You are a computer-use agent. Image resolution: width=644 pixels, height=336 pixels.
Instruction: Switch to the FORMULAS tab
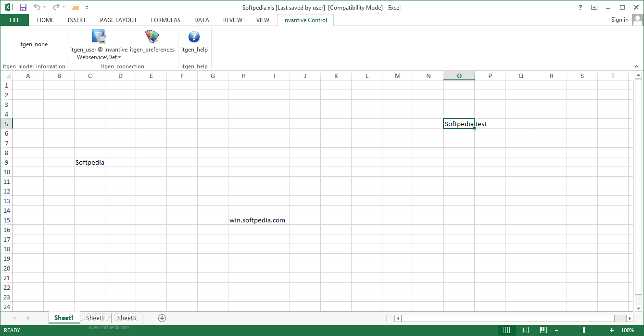[x=165, y=20]
